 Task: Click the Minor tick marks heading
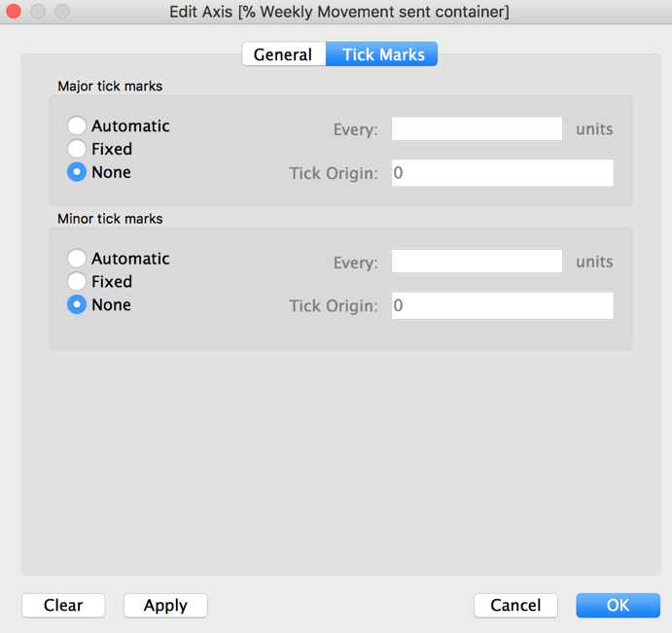[x=110, y=219]
